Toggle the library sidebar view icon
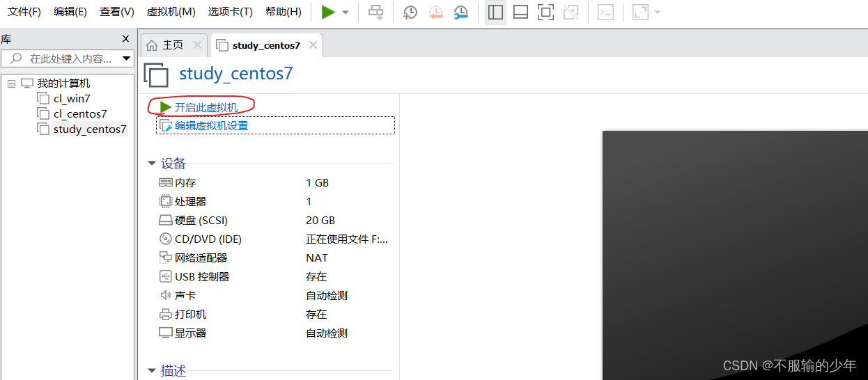 [495, 12]
